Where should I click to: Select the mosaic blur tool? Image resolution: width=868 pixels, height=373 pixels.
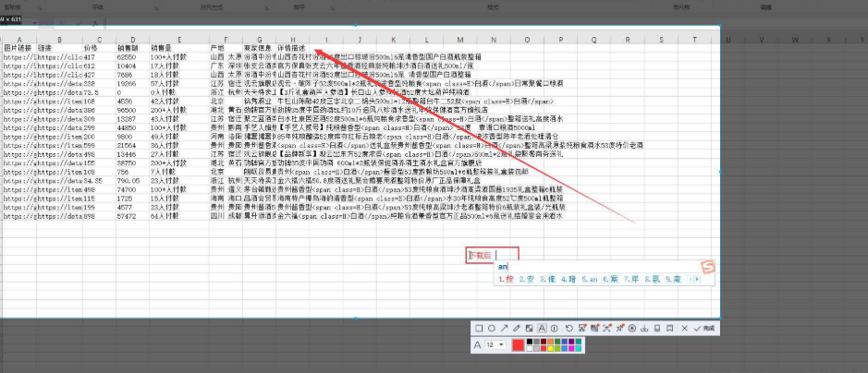530,329
